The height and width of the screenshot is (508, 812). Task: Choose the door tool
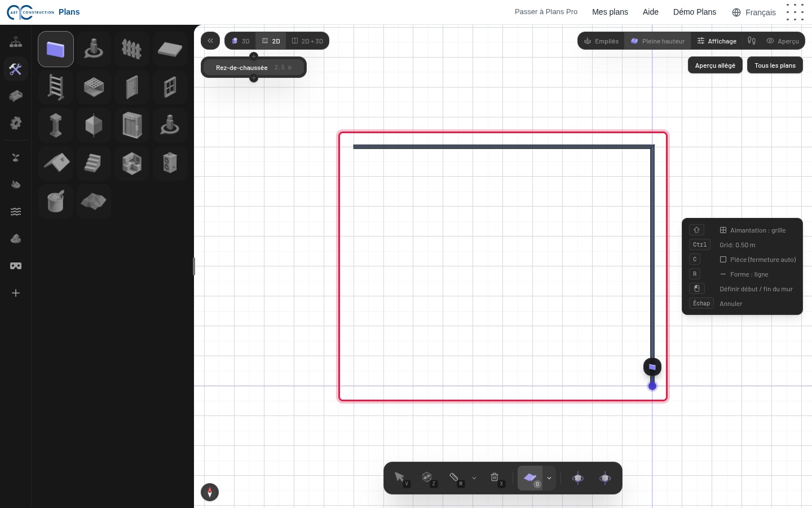click(x=132, y=87)
